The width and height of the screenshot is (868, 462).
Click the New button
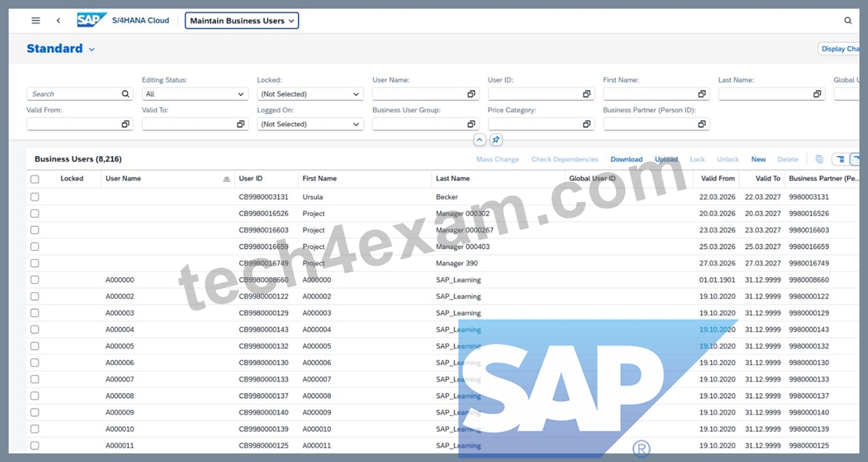(x=759, y=159)
